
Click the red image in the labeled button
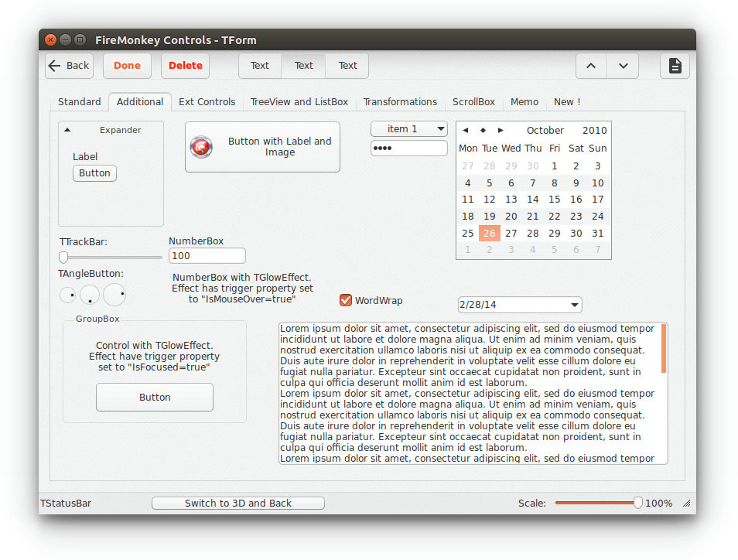[201, 147]
